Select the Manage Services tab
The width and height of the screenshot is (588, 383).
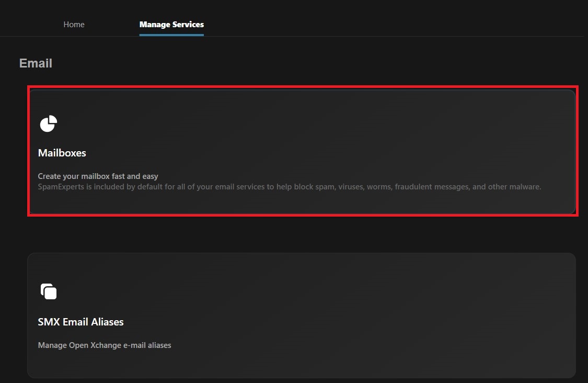click(x=171, y=25)
